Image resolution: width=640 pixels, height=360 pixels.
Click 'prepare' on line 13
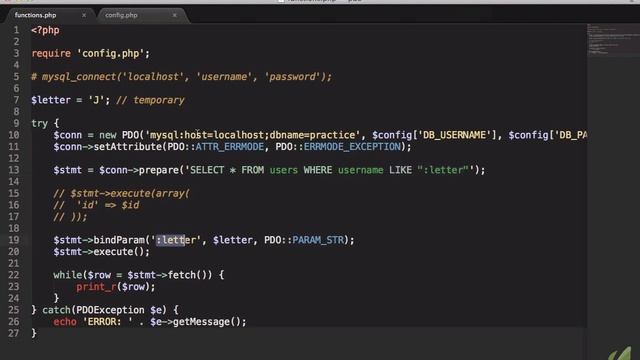coord(159,170)
